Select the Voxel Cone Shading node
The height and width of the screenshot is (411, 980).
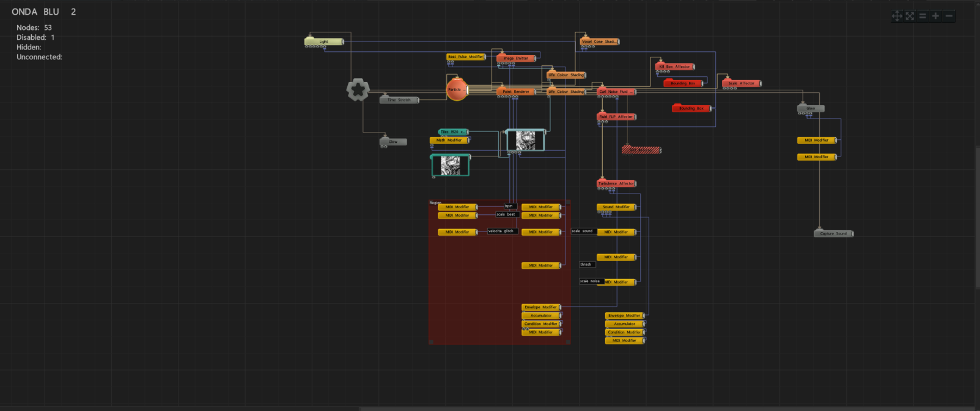[x=599, y=42]
